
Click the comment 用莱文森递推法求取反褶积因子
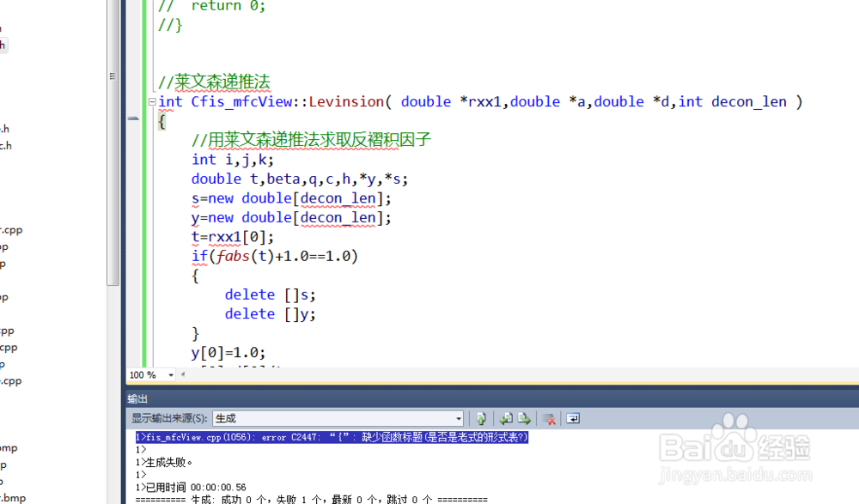point(311,140)
